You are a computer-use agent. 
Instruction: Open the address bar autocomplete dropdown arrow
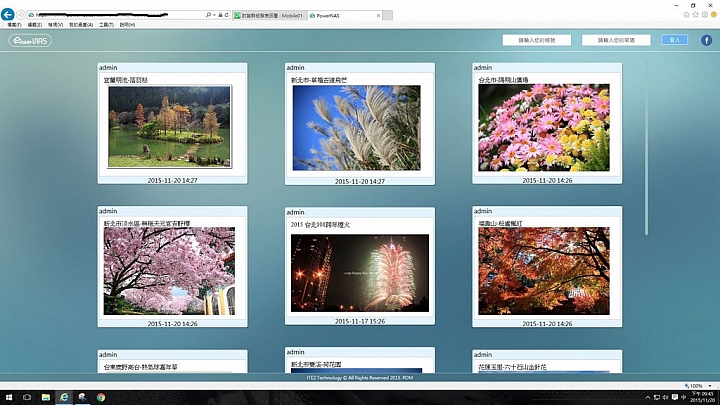[214, 15]
